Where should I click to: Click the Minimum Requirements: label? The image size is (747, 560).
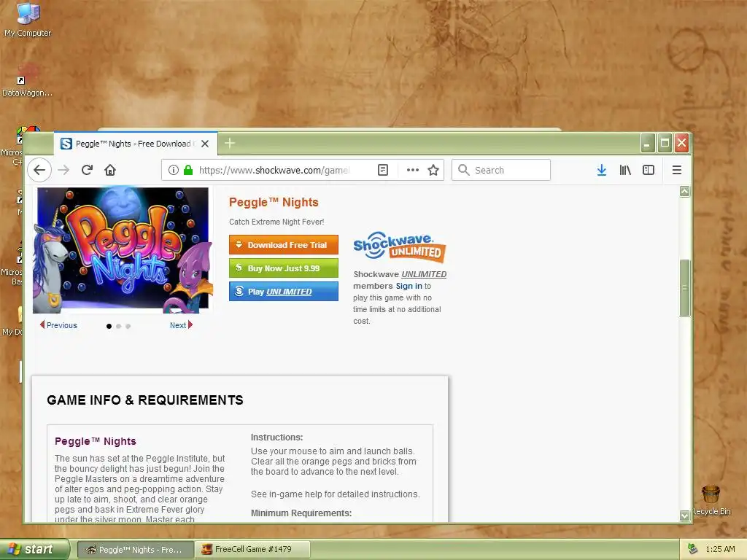pyautogui.click(x=301, y=513)
